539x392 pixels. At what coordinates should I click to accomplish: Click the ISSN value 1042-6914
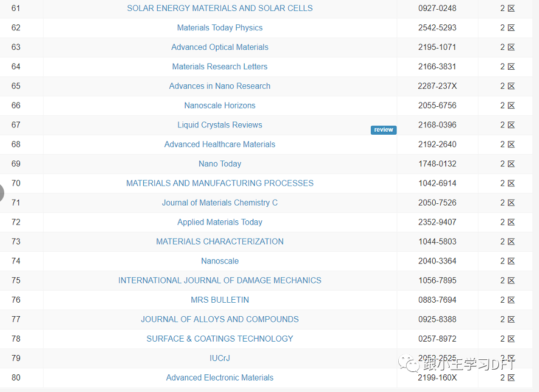[x=437, y=183]
